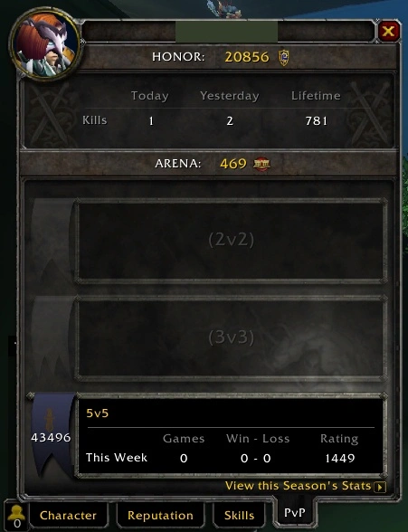Click the Lifetime kills count 781
Image resolution: width=408 pixels, height=532 pixels.
[316, 121]
